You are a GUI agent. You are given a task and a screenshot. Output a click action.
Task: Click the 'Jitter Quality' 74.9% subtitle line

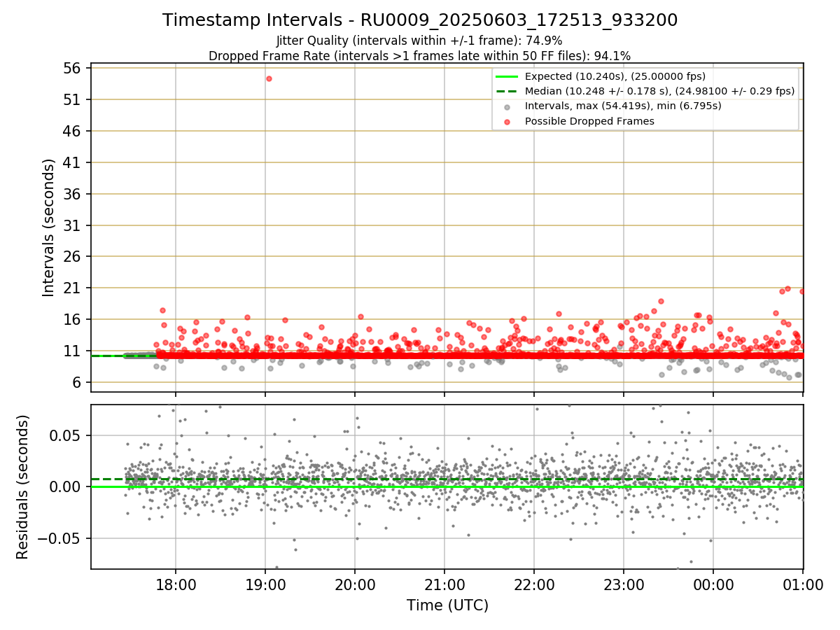tap(420, 41)
